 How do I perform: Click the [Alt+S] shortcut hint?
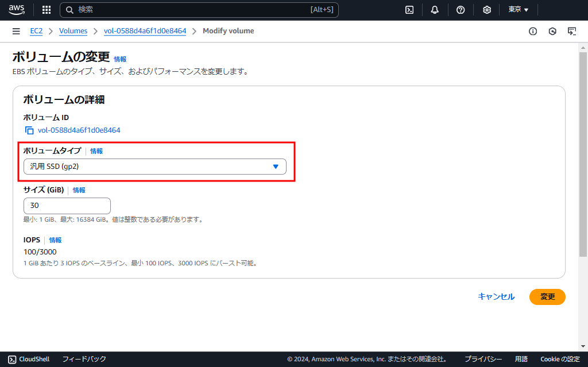click(322, 10)
